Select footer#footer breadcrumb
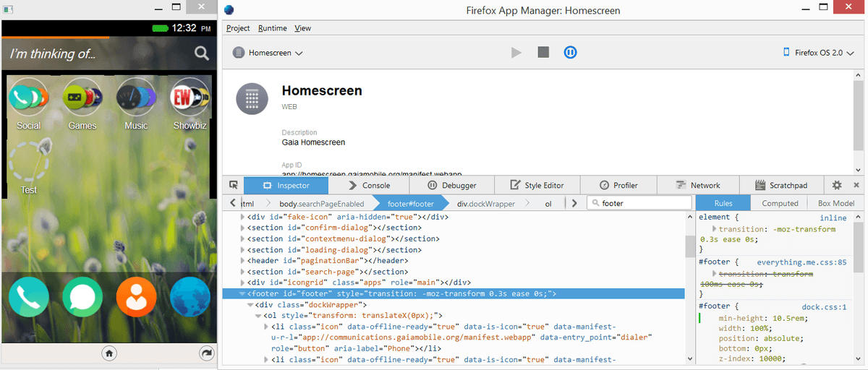This screenshot has width=868, height=370. click(410, 204)
